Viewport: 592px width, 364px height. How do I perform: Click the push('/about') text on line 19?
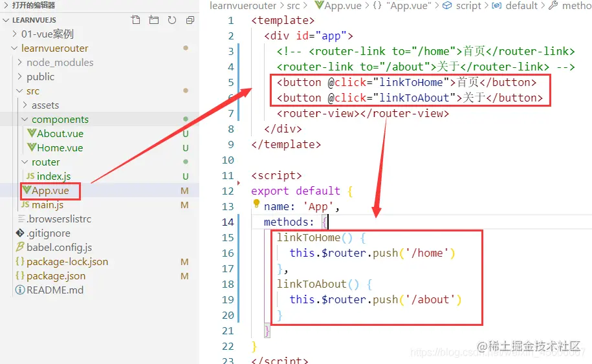(x=417, y=299)
